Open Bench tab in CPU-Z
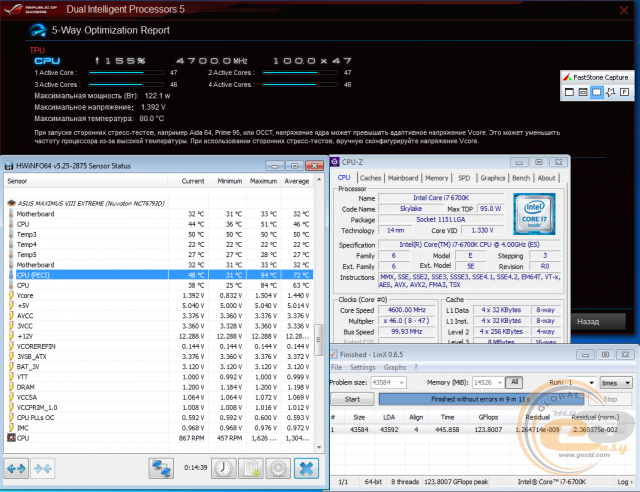640x492 pixels. (x=521, y=178)
